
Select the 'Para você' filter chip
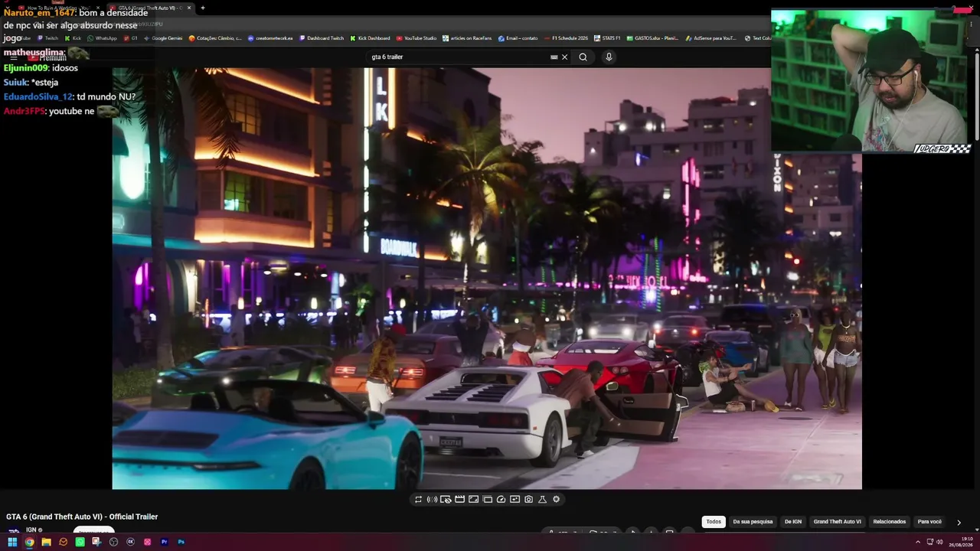pos(929,522)
